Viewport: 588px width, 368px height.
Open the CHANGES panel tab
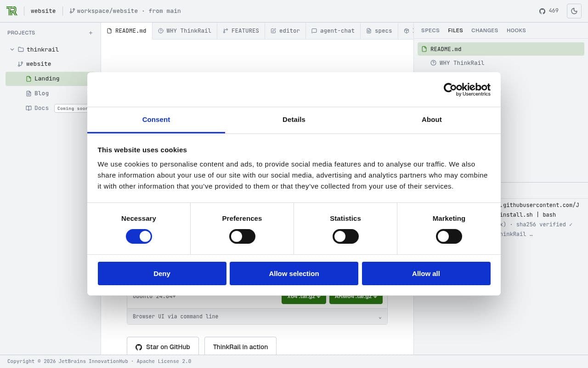tap(485, 30)
